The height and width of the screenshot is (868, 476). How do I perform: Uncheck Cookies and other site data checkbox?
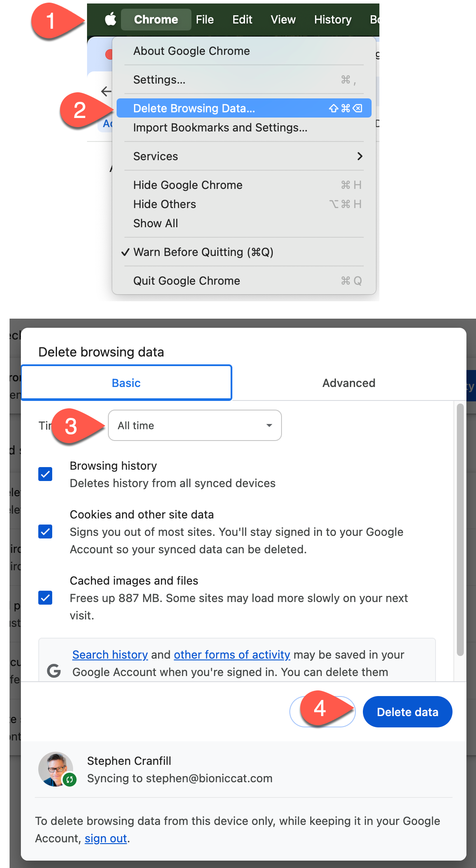pos(45,532)
